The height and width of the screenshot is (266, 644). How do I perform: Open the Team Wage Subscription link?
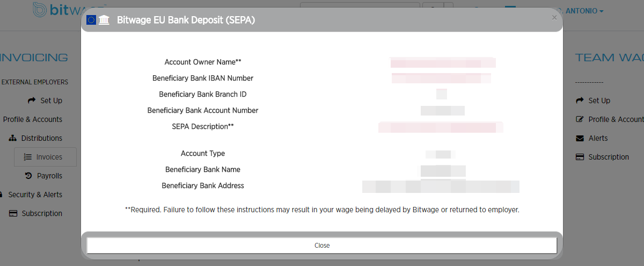pos(608,157)
